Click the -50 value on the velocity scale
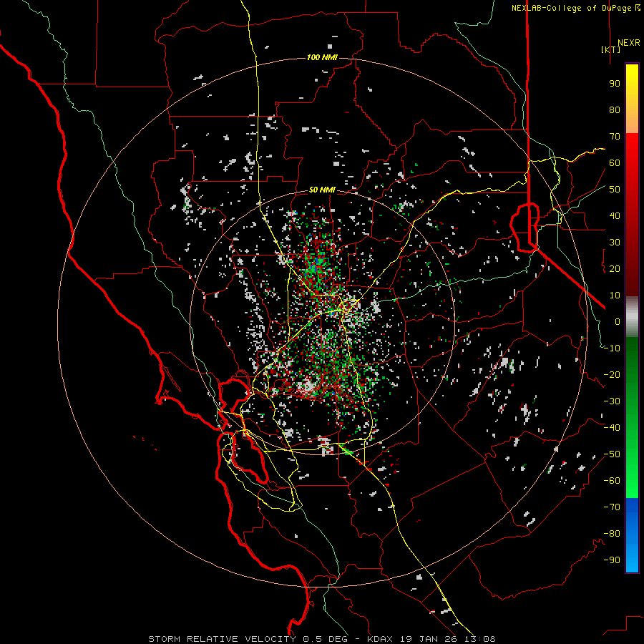Viewport: 644px width, 644px height. pos(612,454)
